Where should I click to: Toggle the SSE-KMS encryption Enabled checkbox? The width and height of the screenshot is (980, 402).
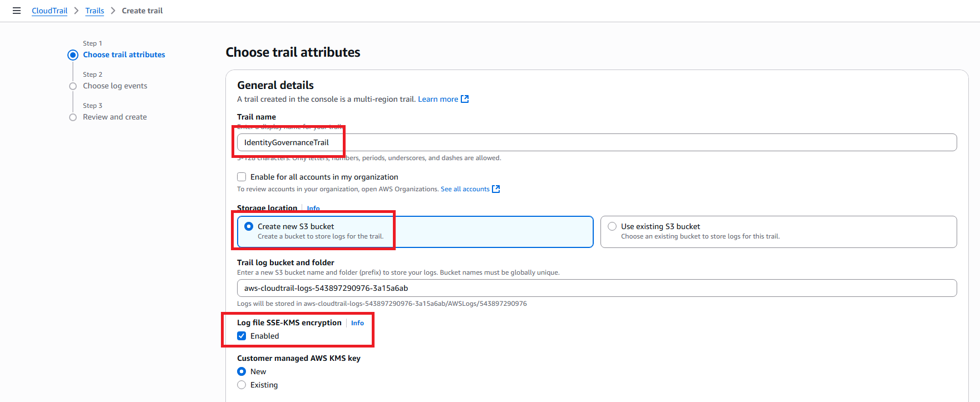[242, 336]
